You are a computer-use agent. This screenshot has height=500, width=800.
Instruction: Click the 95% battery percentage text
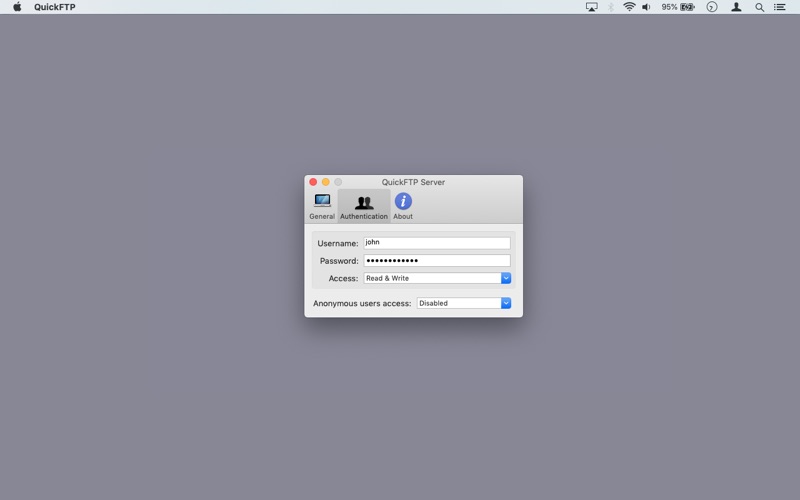coord(669,7)
